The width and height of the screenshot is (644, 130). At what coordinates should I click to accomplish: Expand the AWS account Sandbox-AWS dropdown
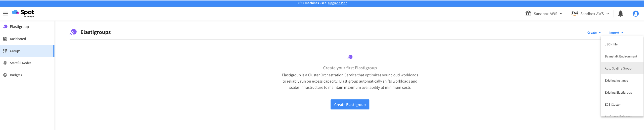point(590,14)
